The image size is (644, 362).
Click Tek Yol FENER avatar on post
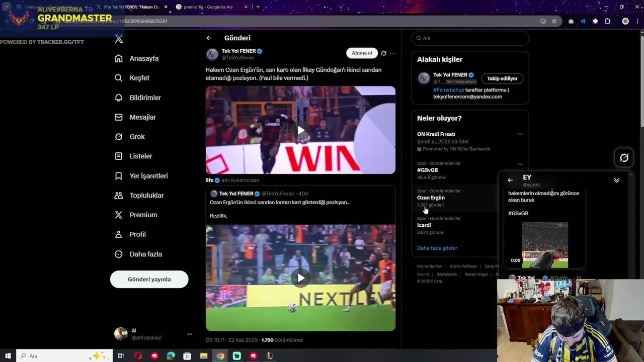[x=212, y=54]
